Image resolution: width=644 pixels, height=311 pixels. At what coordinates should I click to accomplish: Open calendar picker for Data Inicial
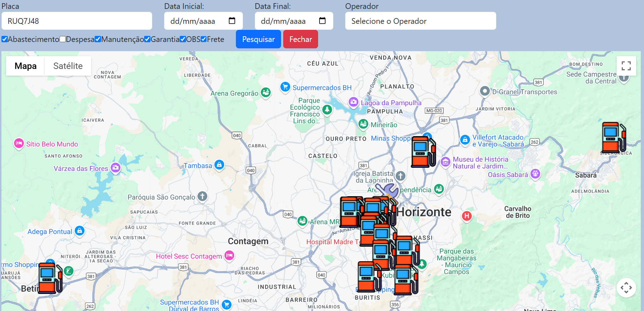(232, 21)
